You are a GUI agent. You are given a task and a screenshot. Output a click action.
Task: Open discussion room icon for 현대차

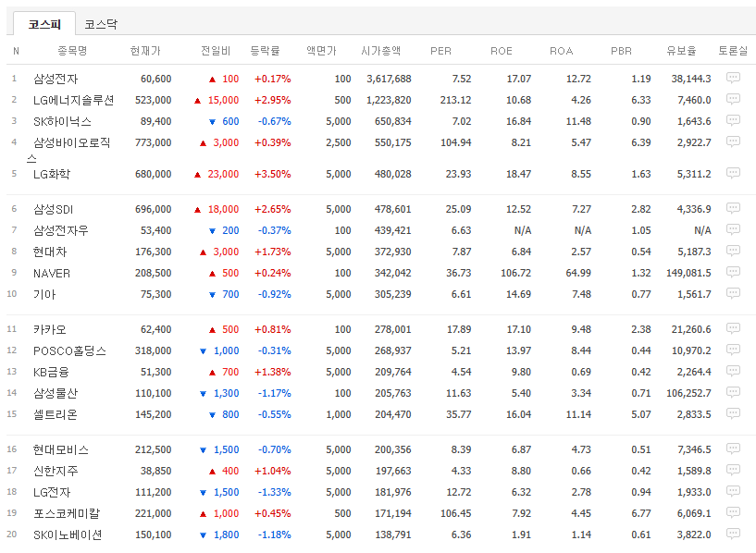click(x=733, y=251)
